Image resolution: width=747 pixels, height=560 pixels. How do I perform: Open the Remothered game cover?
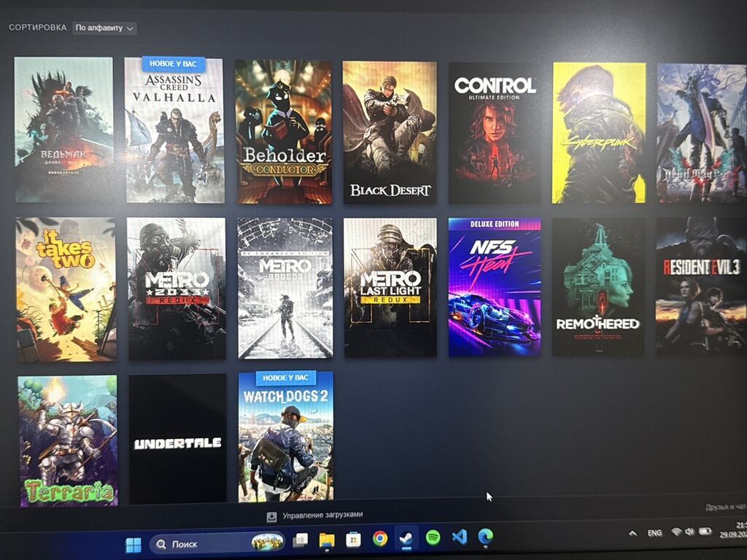598,287
